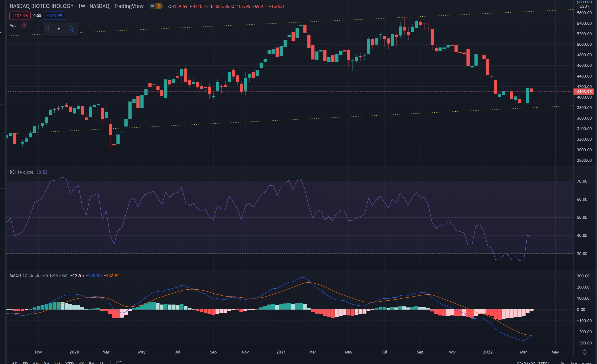Click the RSI value 38.52
Image resolution: width=597 pixels, height=364 pixels.
coord(42,172)
